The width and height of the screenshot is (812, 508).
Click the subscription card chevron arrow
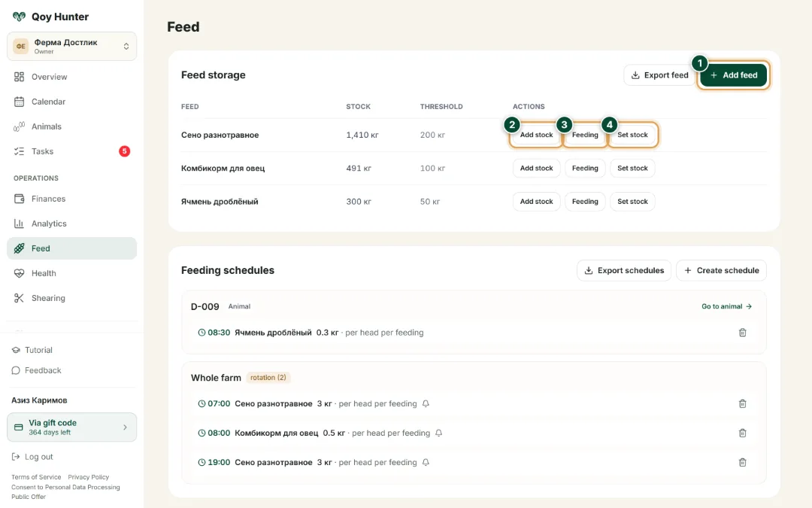125,427
